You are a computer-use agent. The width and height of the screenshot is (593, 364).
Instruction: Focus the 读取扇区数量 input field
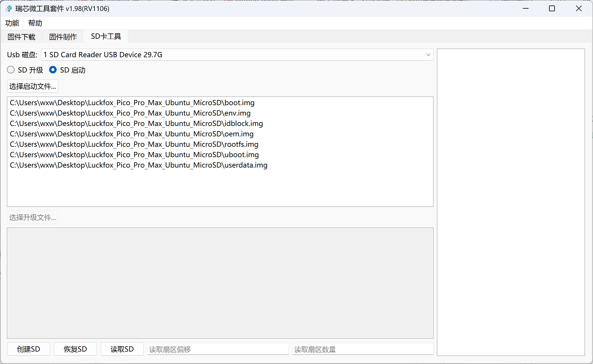(363, 349)
